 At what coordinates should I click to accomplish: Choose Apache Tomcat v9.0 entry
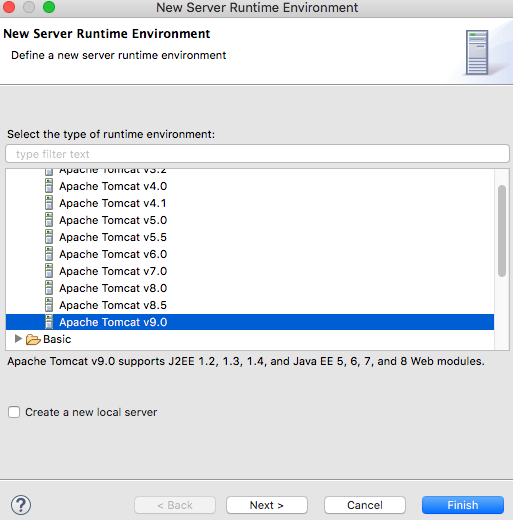tap(250, 322)
